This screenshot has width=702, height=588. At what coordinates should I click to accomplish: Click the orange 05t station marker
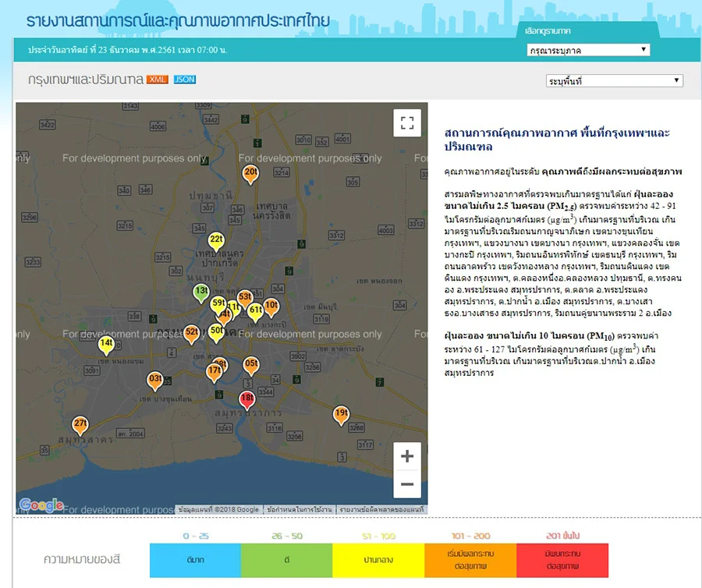point(251,366)
